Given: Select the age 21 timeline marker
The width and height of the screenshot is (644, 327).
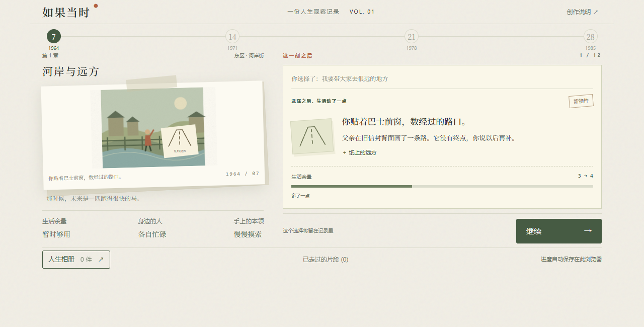Looking at the screenshot, I should [412, 37].
